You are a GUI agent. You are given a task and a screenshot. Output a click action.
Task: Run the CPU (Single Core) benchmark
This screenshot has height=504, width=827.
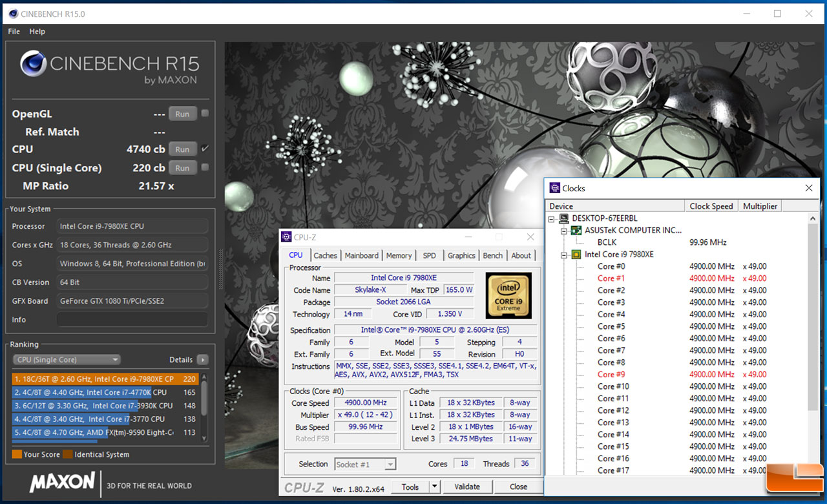click(x=182, y=168)
